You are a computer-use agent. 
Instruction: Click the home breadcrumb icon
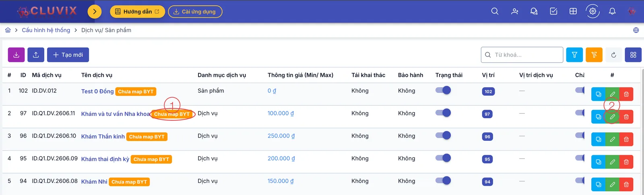(x=8, y=30)
